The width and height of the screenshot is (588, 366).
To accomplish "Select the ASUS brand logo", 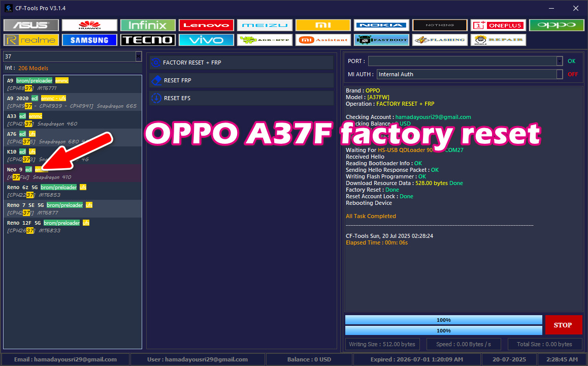I will tap(31, 25).
